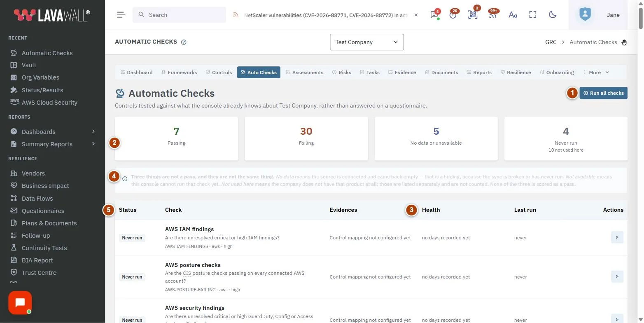Click the Jane user avatar shield
The image size is (644, 323).
pos(585,15)
